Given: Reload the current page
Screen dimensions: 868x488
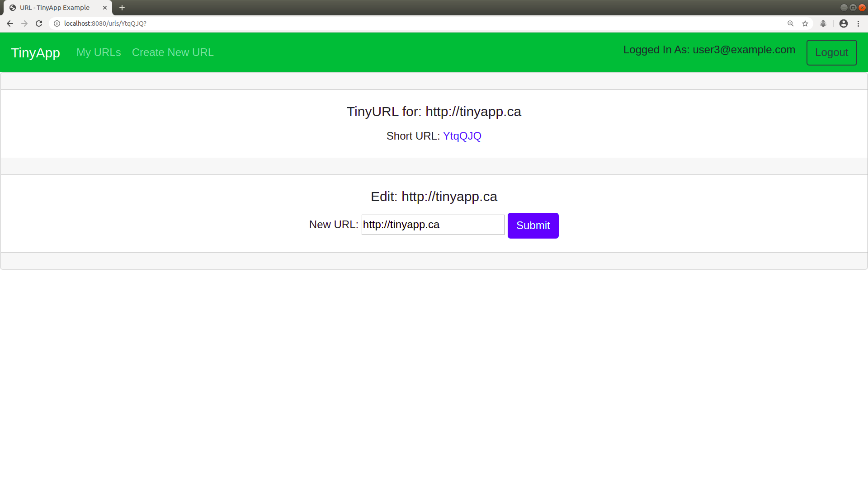Looking at the screenshot, I should [39, 23].
